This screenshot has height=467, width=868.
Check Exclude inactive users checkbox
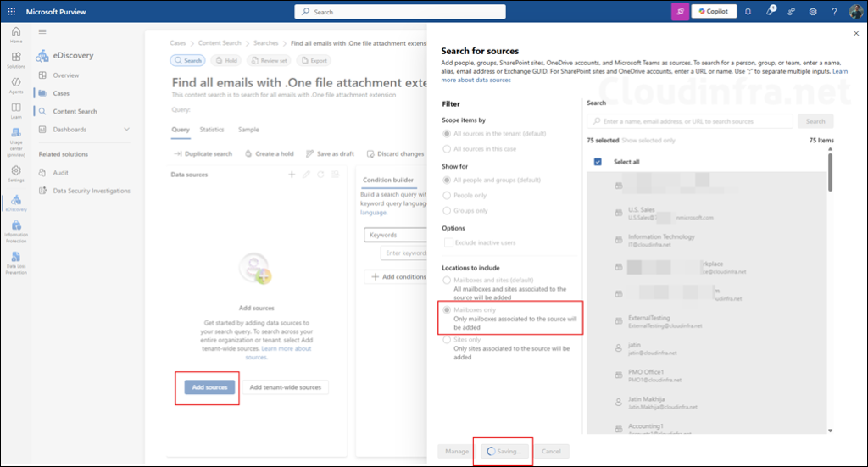coord(448,243)
